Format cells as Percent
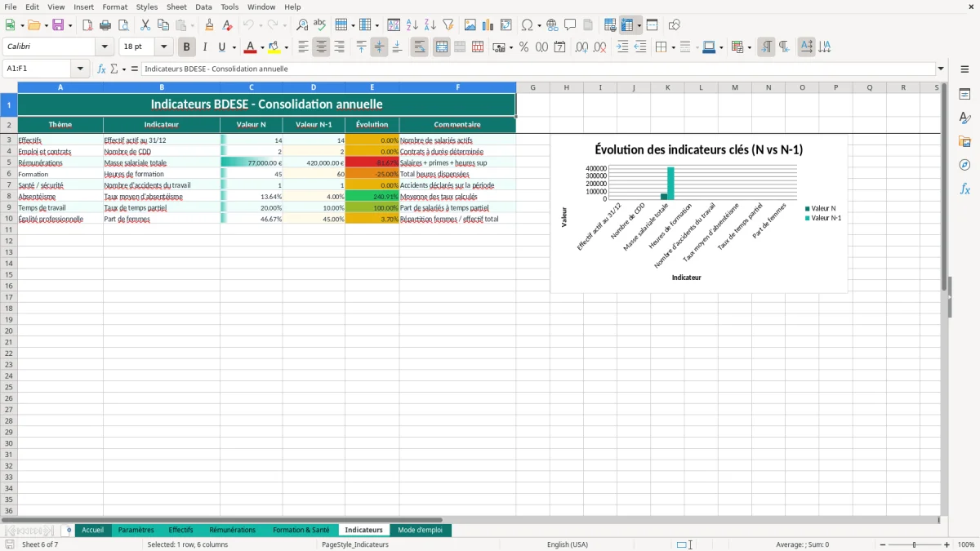 524,47
